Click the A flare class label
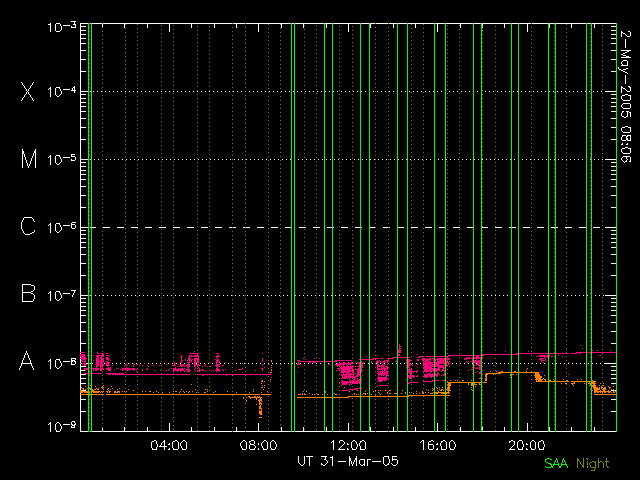This screenshot has width=640, height=480. pyautogui.click(x=27, y=361)
